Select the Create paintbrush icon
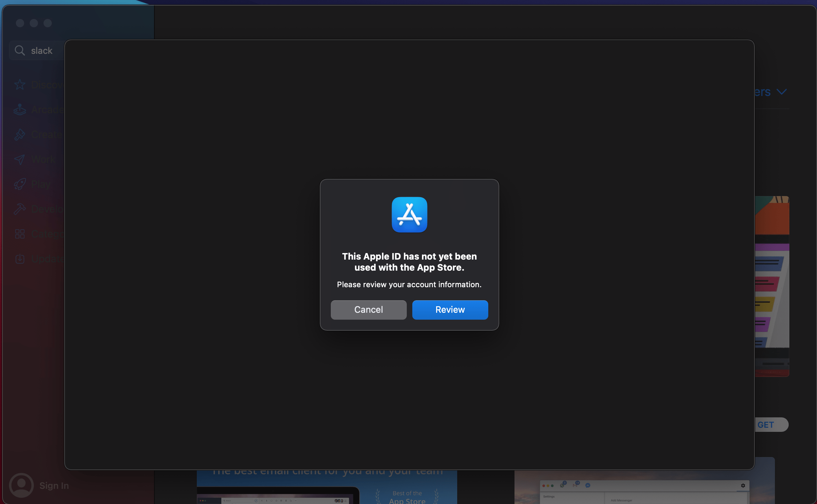Viewport: 817px width, 504px height. 20,134
